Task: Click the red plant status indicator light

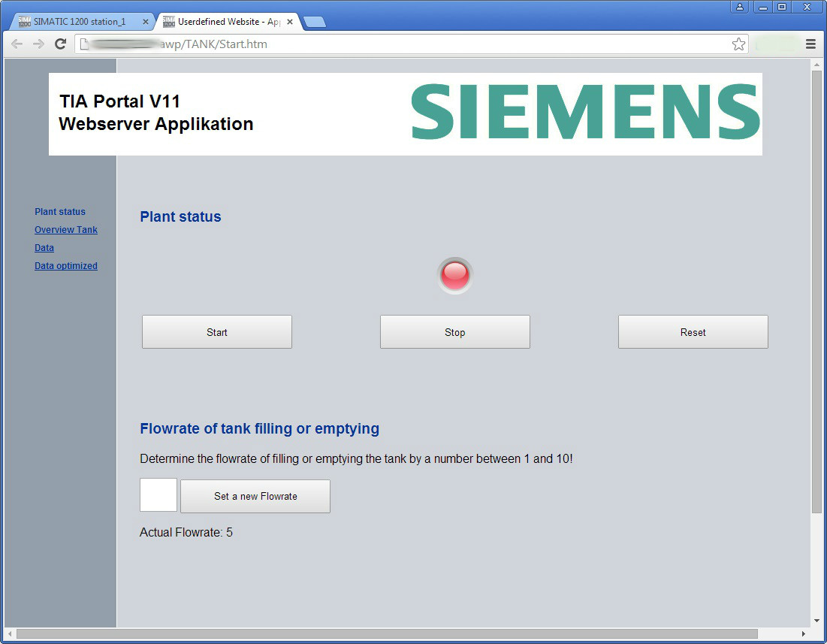Action: pyautogui.click(x=454, y=275)
